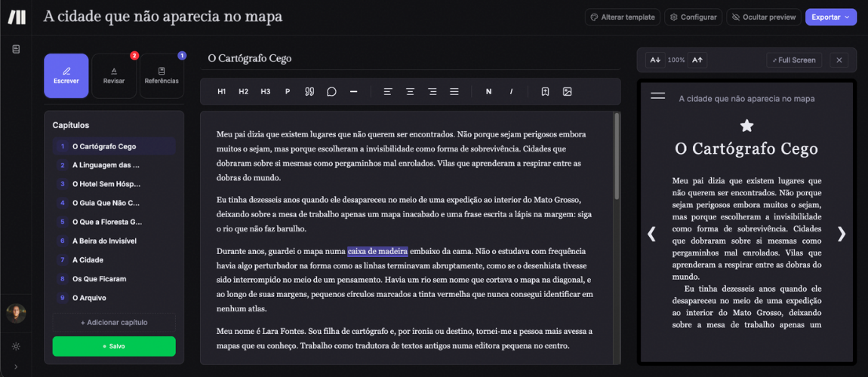Screen dimensions: 868x377
Task: Toggle bold (N) formatting
Action: pos(488,92)
